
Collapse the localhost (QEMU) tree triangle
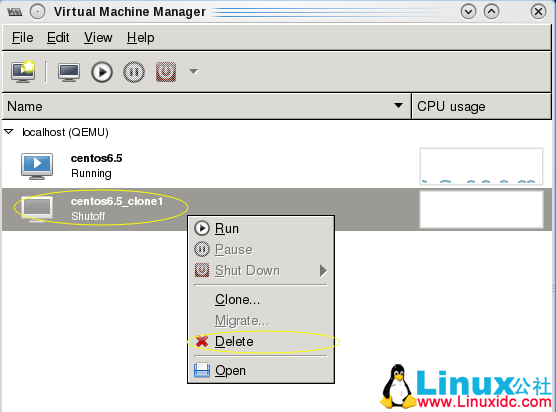pyautogui.click(x=9, y=132)
